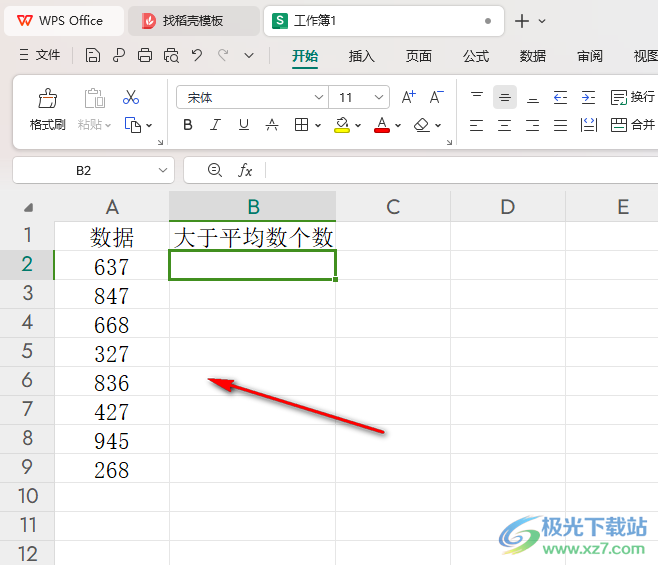
Task: Toggle vertical middle alignment
Action: point(505,97)
